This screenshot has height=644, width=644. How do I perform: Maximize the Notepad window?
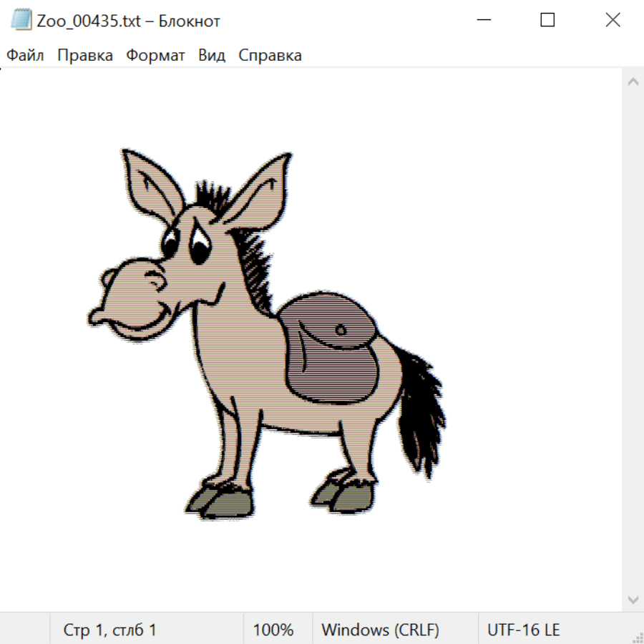(547, 21)
